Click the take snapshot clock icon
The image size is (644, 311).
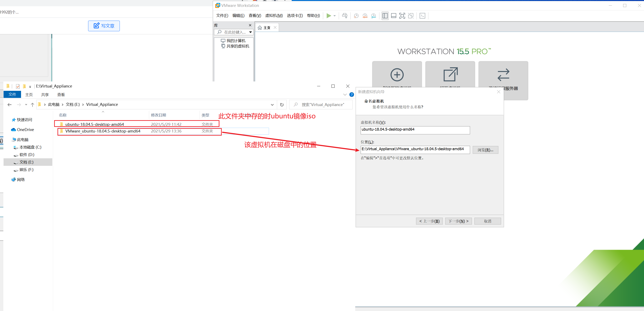[x=356, y=16]
